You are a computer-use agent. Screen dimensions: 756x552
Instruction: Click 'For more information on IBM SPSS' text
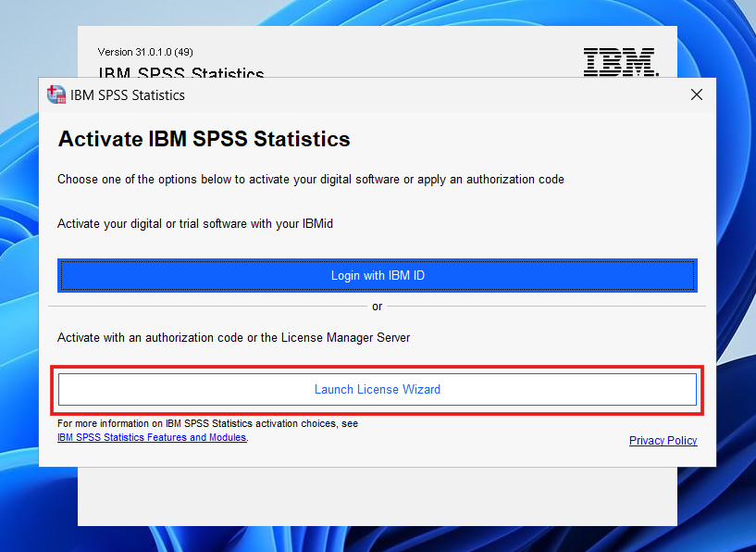[x=207, y=423]
